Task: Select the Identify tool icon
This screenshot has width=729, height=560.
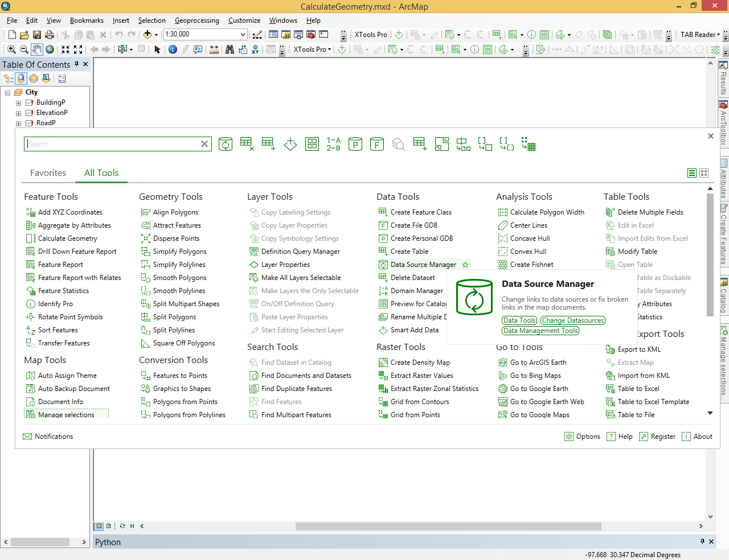Action: point(173,50)
